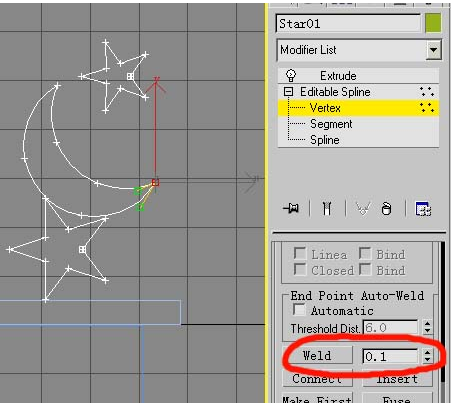Enable the Bind checkbox next to Closed

click(x=365, y=269)
